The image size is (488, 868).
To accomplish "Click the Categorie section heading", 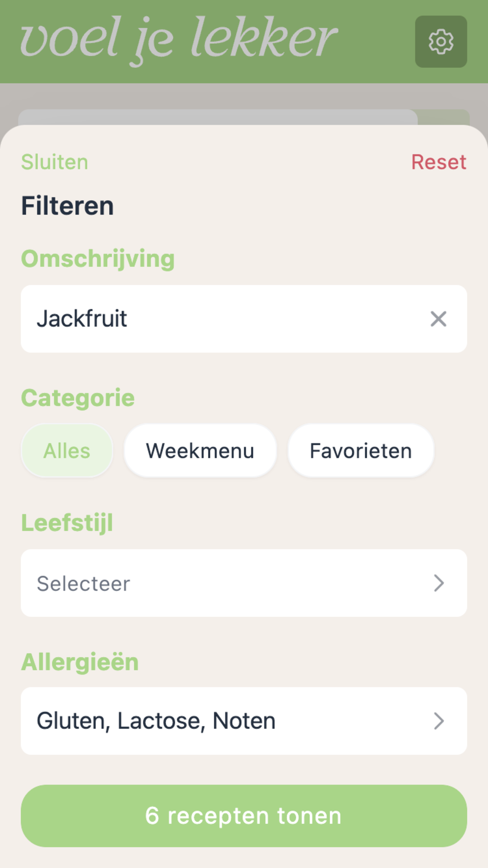I will [78, 398].
